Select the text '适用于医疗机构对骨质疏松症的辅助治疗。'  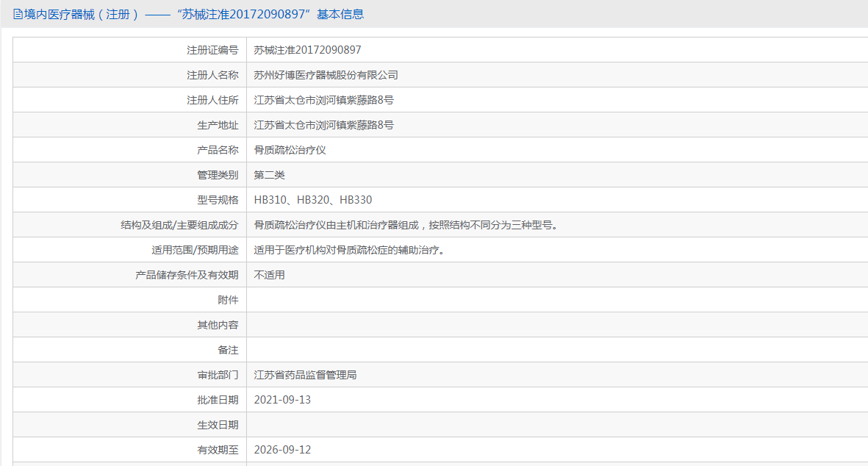click(x=349, y=250)
